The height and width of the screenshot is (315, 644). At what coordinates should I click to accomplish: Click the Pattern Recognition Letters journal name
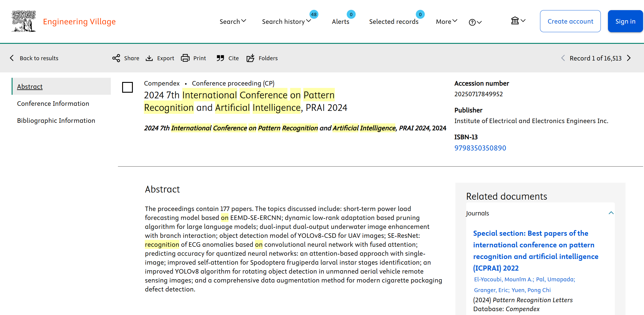click(x=533, y=300)
